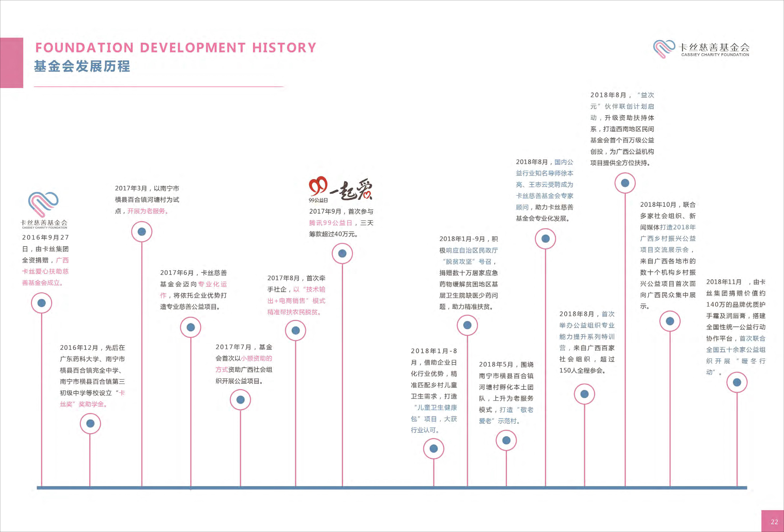The image size is (784, 532).
Task: Select the timeline marker for 2018年1月-8月
Action: (434, 449)
